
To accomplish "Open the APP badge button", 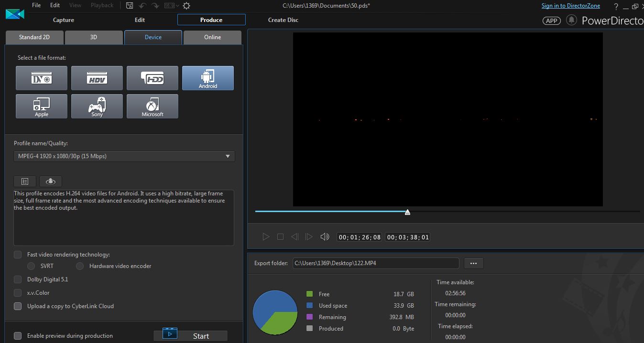I will tap(551, 21).
